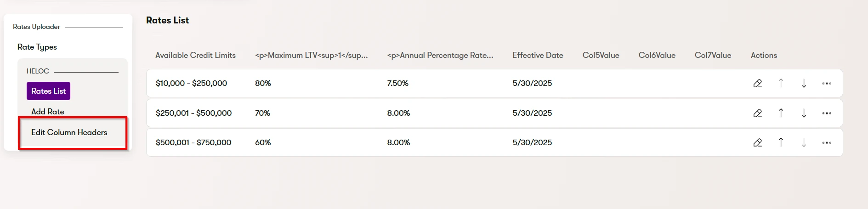Click the Effective Date column header

point(538,55)
